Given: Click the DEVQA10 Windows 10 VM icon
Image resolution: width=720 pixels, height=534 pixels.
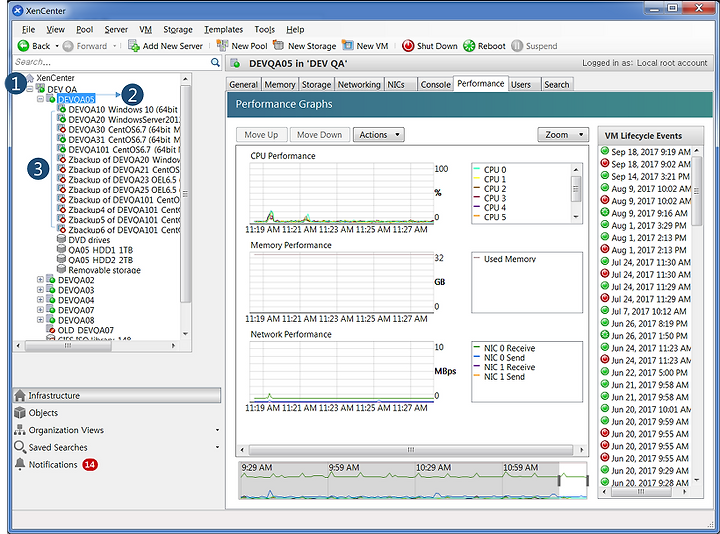Looking at the screenshot, I should [x=62, y=109].
